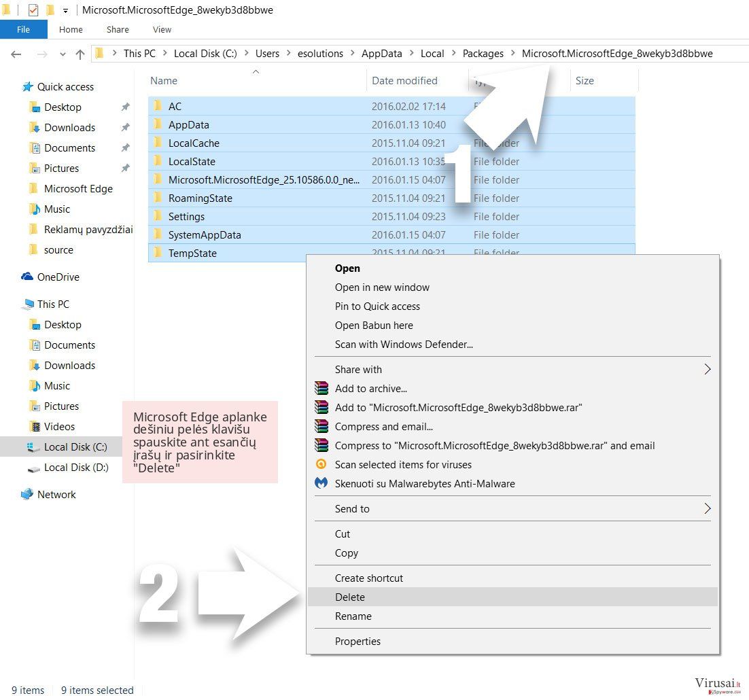The width and height of the screenshot is (749, 700).
Task: Unpin Documents via its pin icon
Action: click(x=125, y=147)
